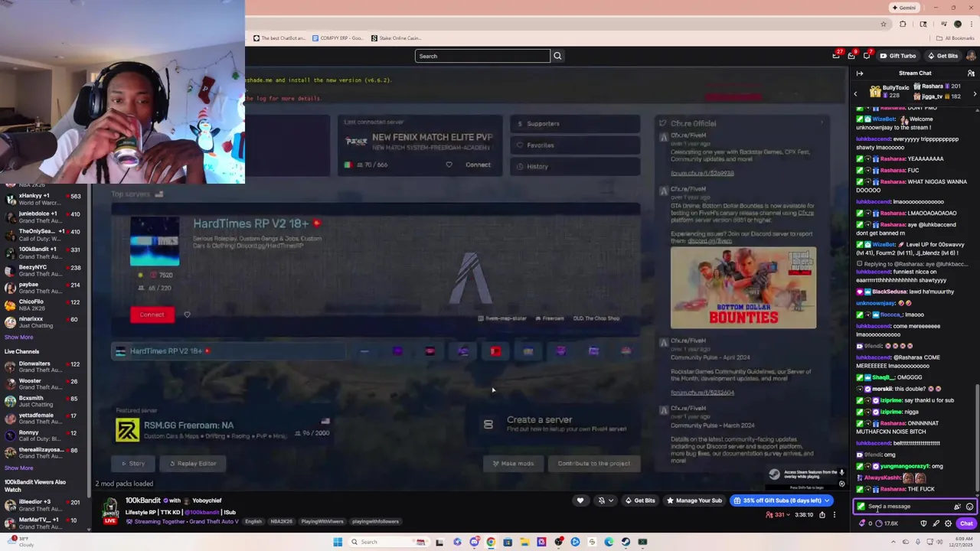This screenshot has height=551, width=980.
Task: Open the chat shield moderation icon
Action: point(923,523)
